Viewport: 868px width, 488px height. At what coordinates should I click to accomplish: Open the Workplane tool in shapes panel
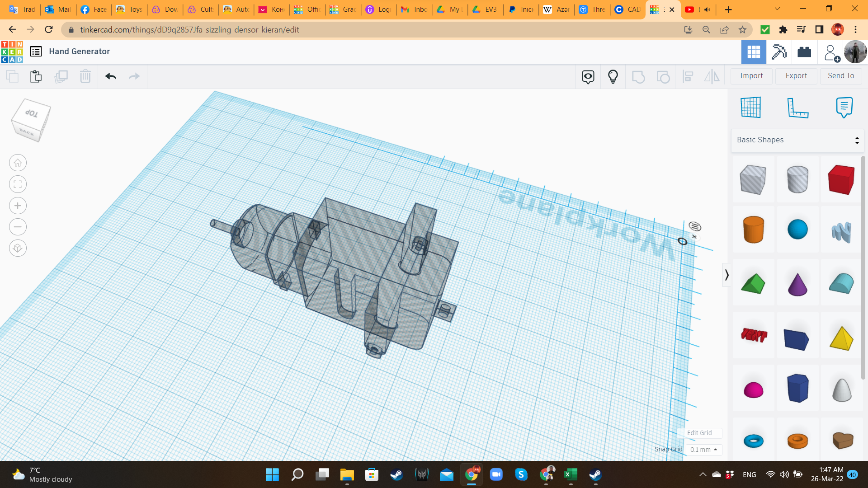750,108
